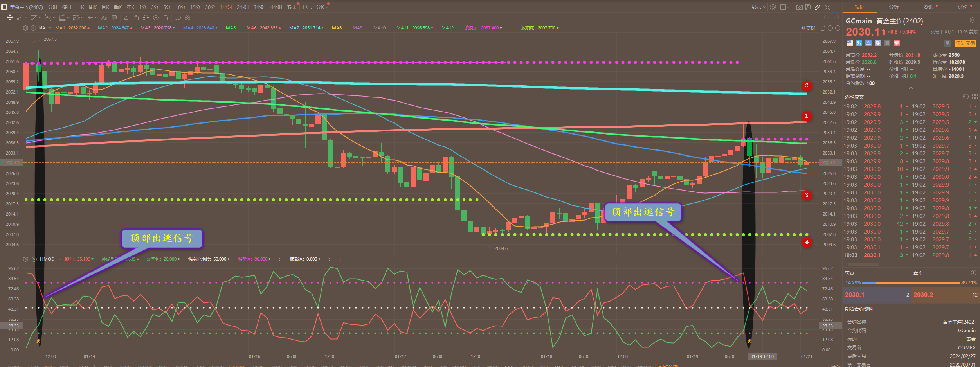The width and height of the screenshot is (980, 367).
Task: Zoom out chart with minus circle
Action: pyautogui.click(x=830, y=28)
